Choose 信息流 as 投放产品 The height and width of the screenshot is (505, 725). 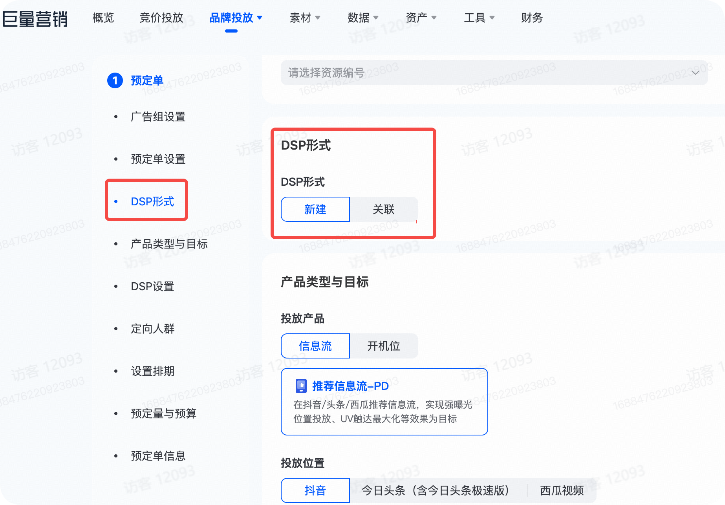tap(315, 346)
